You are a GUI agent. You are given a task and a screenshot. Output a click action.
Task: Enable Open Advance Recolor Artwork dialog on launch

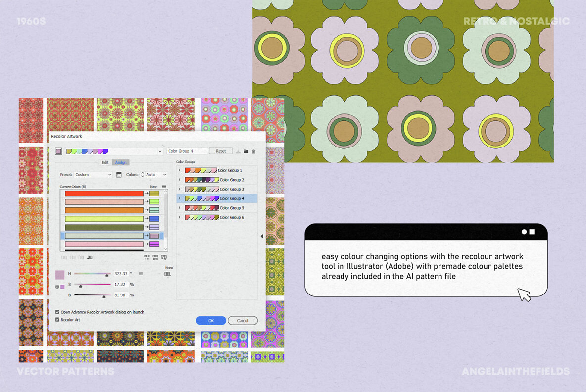58,312
